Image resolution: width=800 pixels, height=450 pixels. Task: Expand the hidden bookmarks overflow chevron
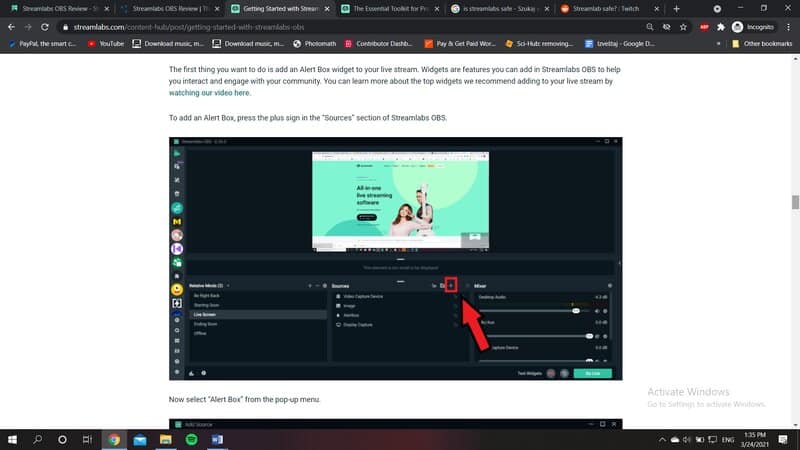tap(718, 44)
